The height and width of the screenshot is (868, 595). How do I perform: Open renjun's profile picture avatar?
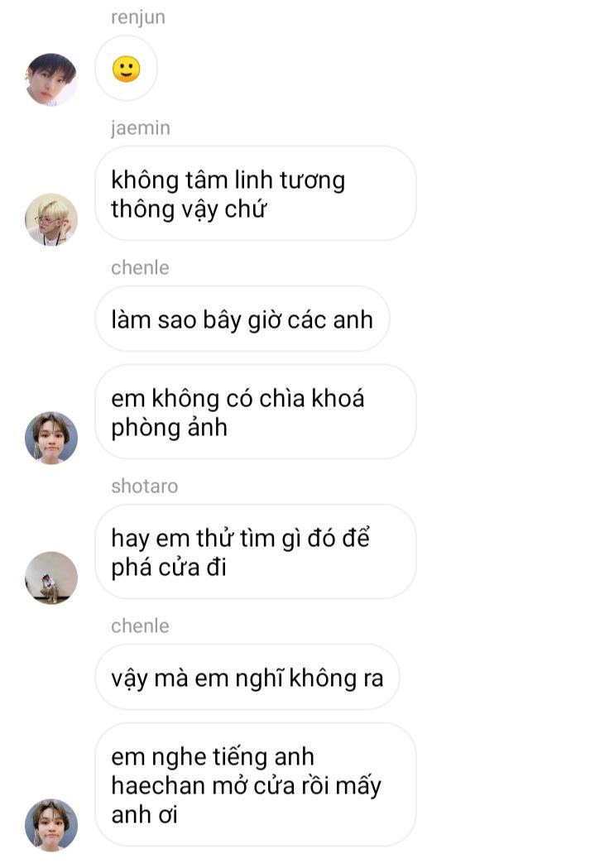pos(51,79)
